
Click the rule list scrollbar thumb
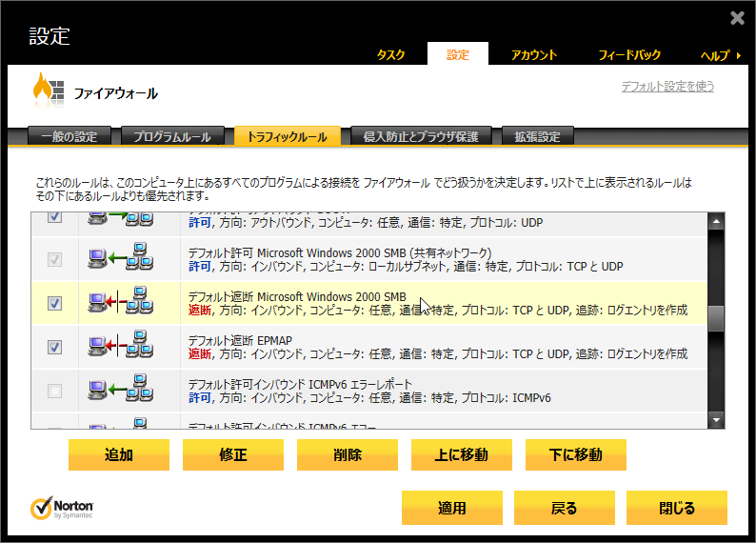coord(715,315)
